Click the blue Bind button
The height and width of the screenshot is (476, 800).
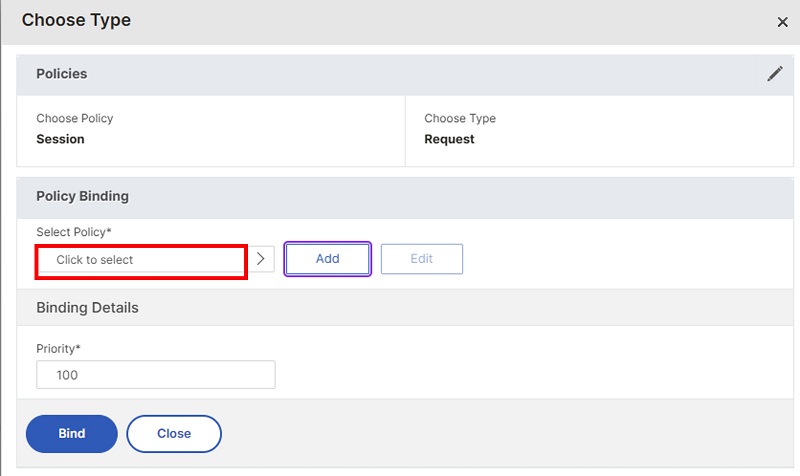(72, 434)
